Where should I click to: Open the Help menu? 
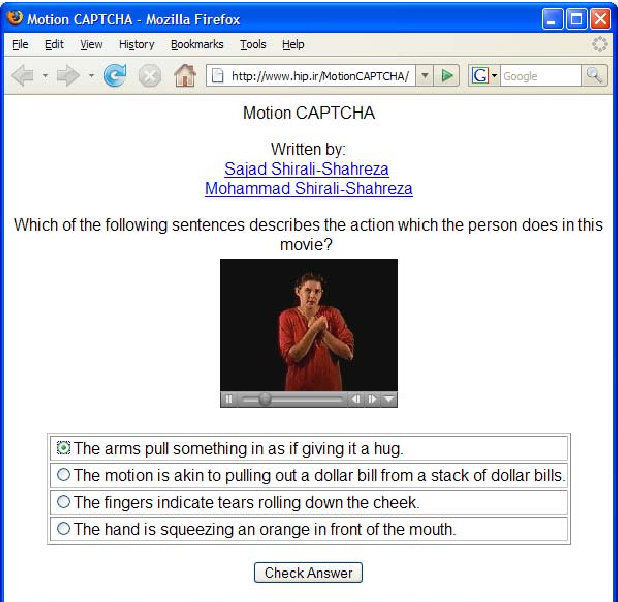(x=293, y=44)
